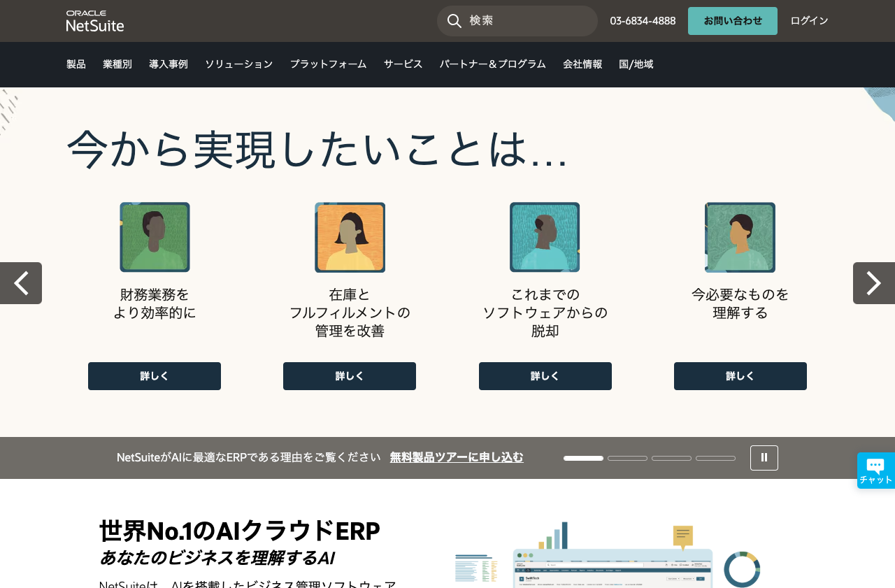This screenshot has height=588, width=895.
Task: Click the Oracle NetSuite logo
Action: 94,20
